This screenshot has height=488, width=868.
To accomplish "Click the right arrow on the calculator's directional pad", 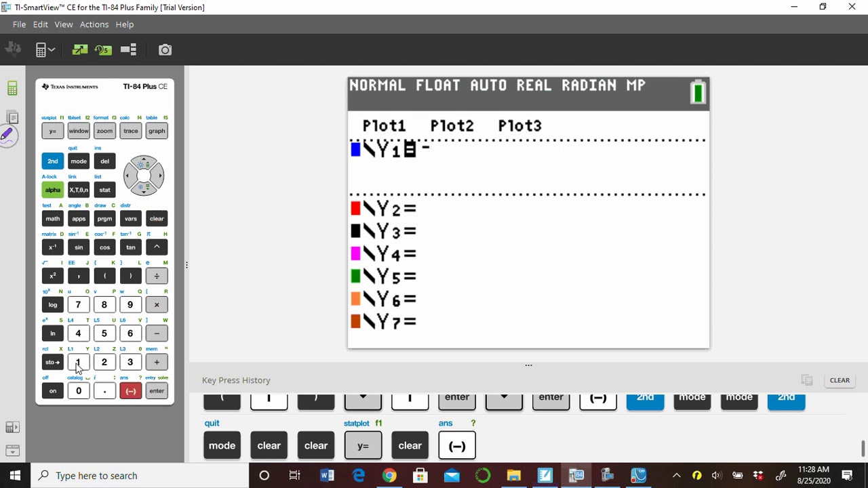I will 159,176.
